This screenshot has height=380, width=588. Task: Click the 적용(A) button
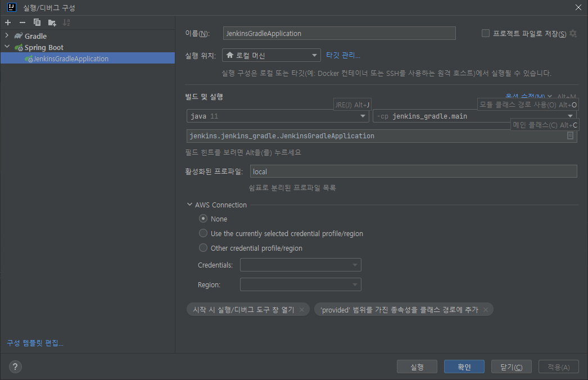(559, 367)
